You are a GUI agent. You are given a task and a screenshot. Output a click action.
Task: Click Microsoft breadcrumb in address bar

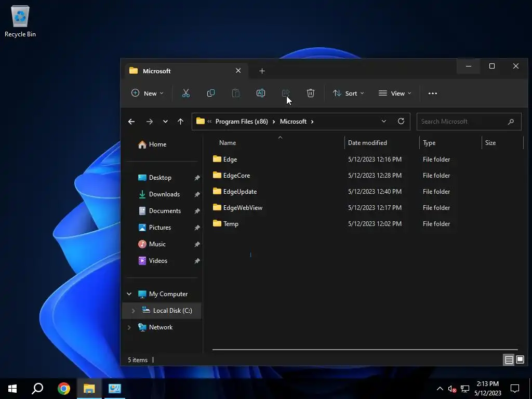(x=293, y=122)
